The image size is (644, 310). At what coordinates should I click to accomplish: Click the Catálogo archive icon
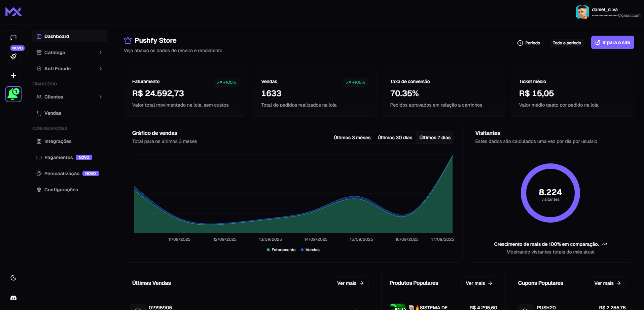[x=39, y=52]
